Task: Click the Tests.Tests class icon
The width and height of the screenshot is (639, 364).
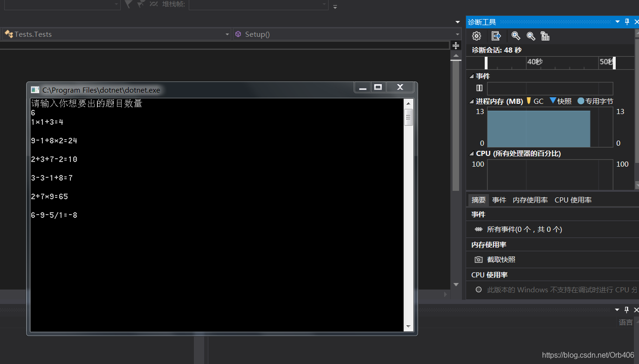Action: pyautogui.click(x=8, y=34)
